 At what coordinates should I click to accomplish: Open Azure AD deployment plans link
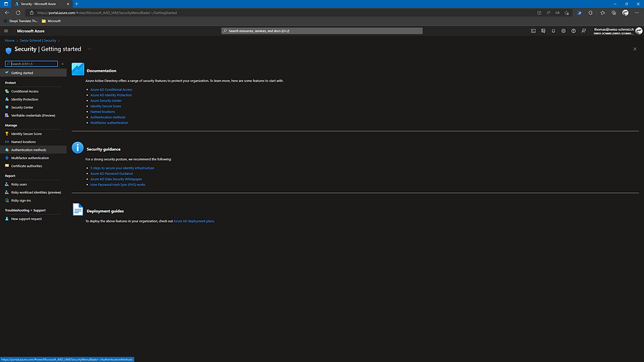point(193,221)
